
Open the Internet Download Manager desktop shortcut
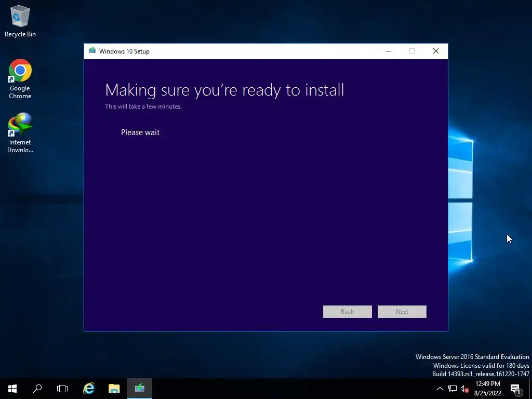pos(20,133)
